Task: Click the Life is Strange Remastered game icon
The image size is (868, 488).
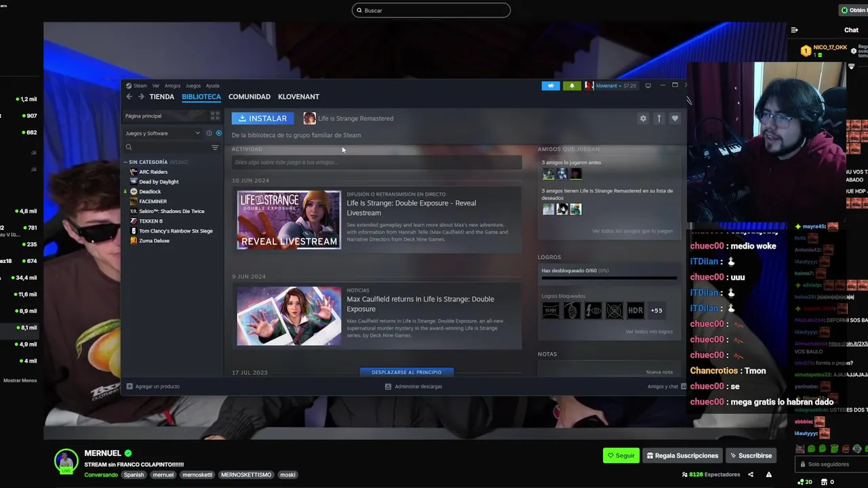Action: coord(309,119)
